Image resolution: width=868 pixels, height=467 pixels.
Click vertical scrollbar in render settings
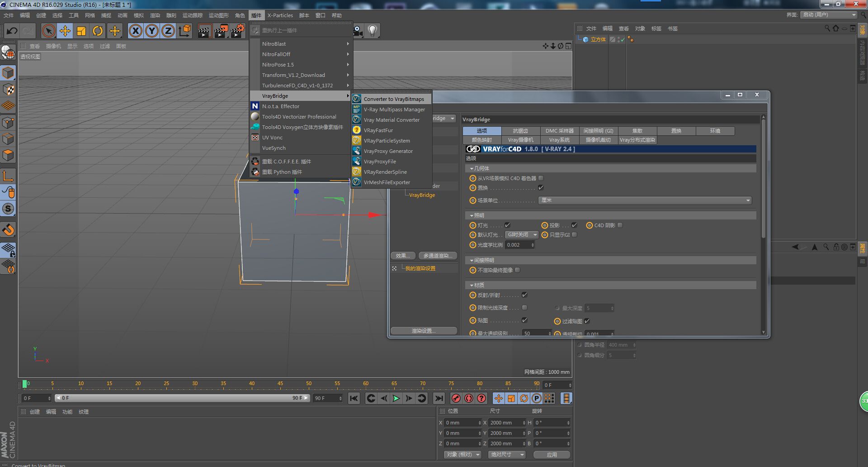pyautogui.click(x=763, y=179)
